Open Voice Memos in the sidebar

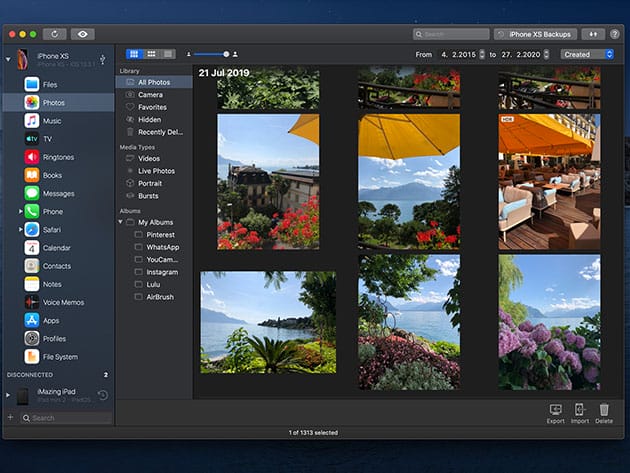point(62,302)
